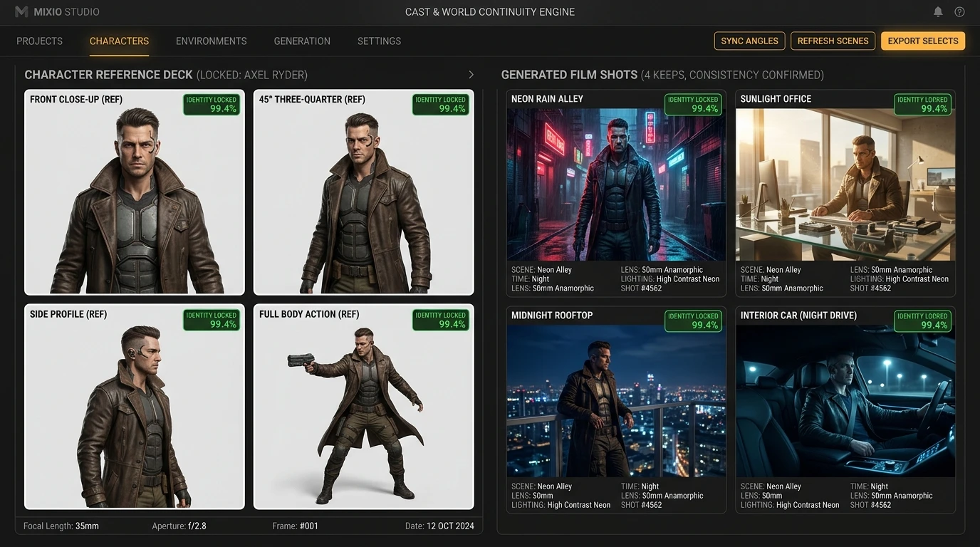Click Sunlight Office's Lighting: High Contrast Neon
The width and height of the screenshot is (980, 547).
[900, 279]
